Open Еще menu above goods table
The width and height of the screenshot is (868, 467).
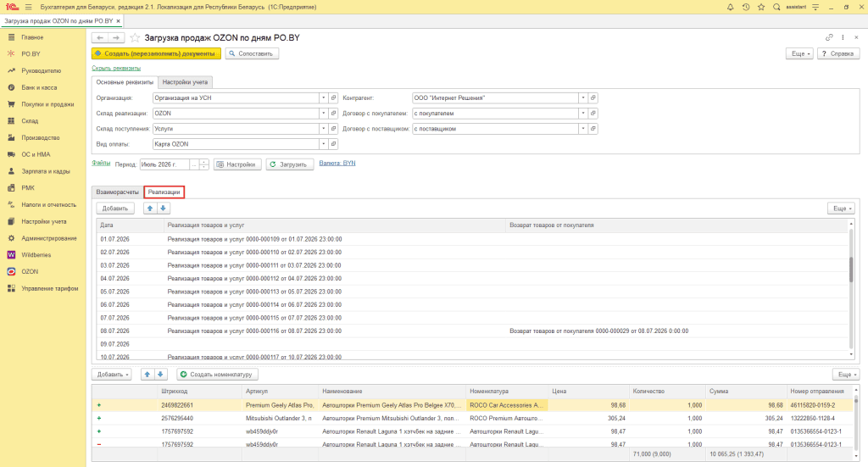pyautogui.click(x=846, y=375)
